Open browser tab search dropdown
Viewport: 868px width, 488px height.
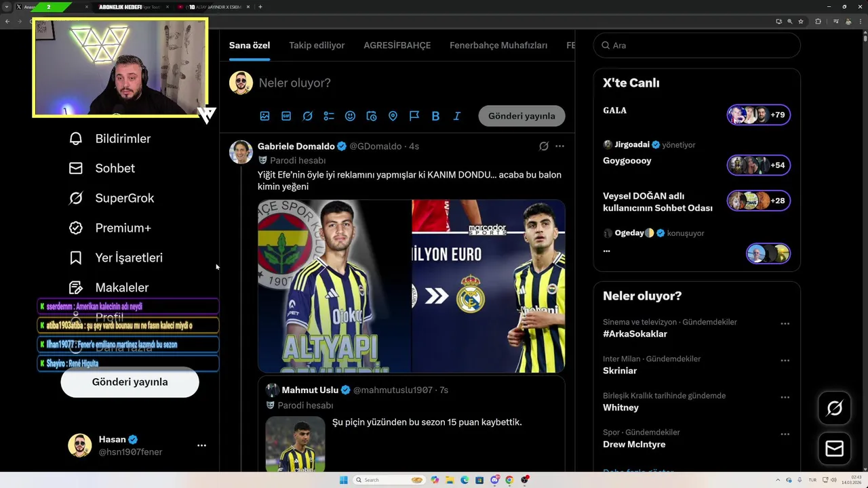[x=7, y=7]
